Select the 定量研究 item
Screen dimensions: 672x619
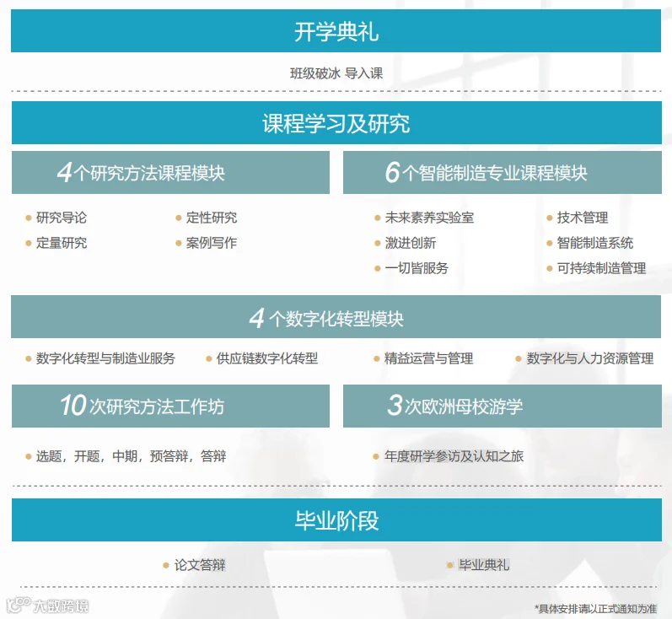tap(62, 243)
